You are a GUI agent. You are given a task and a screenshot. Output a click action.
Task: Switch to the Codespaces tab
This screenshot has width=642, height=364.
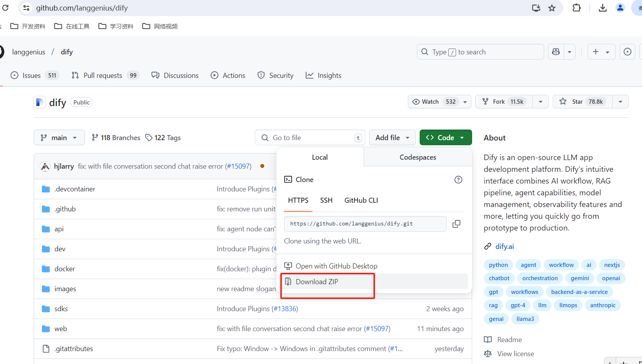[x=418, y=157]
